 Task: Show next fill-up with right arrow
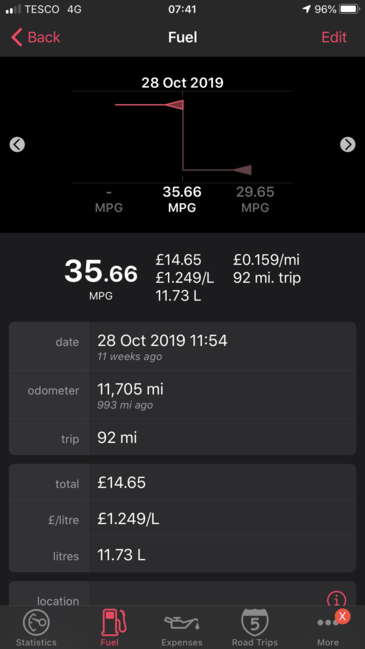(348, 144)
